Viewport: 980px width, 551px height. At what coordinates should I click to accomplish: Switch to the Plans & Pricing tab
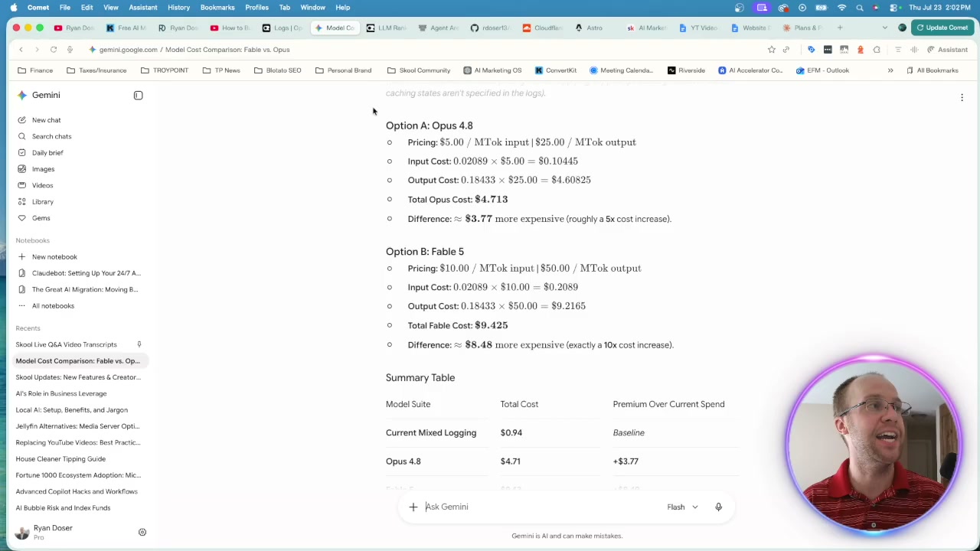802,28
